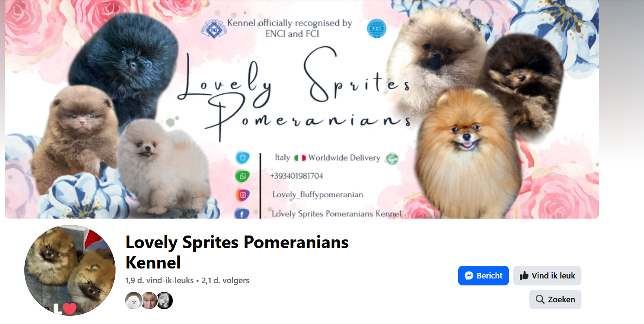Click the blue Facebook icon on cover
The image size is (644, 324).
(241, 213)
